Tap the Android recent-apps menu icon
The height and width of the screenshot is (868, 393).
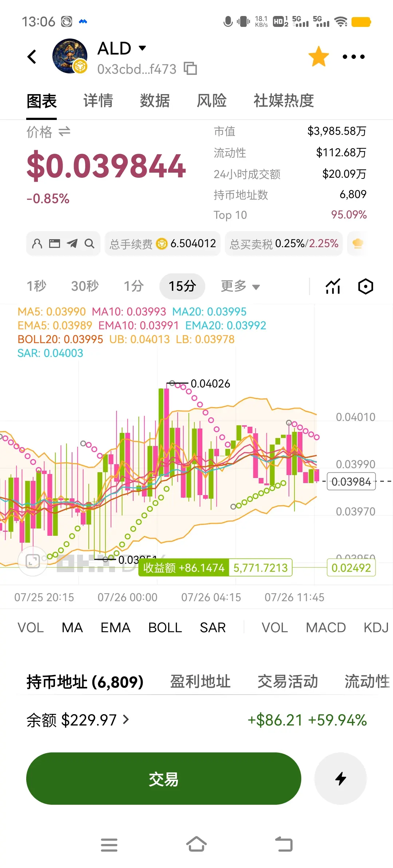(109, 845)
